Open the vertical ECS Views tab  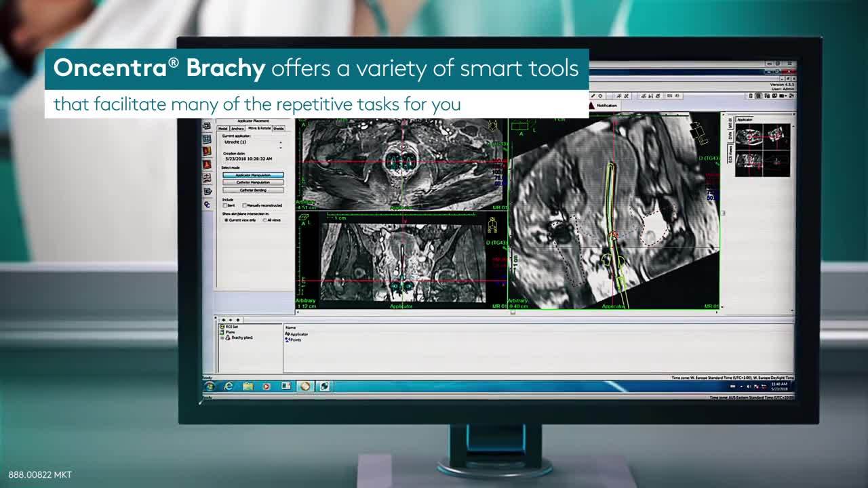(x=730, y=153)
